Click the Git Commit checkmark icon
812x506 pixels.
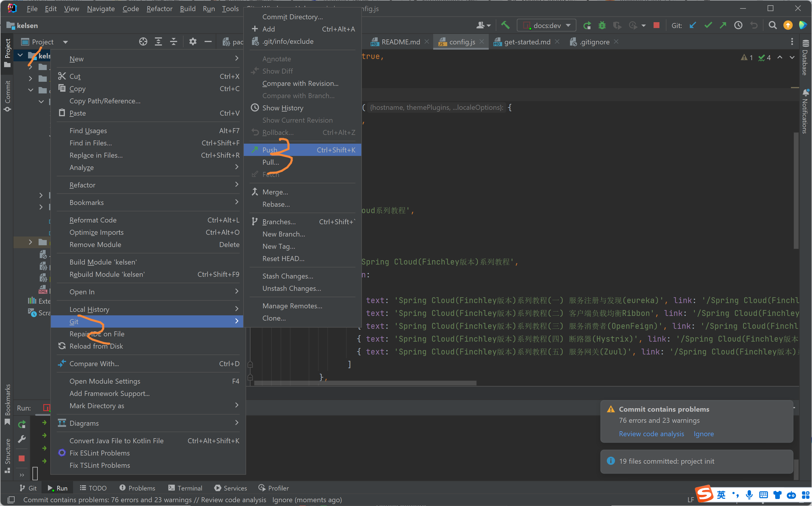coord(708,25)
